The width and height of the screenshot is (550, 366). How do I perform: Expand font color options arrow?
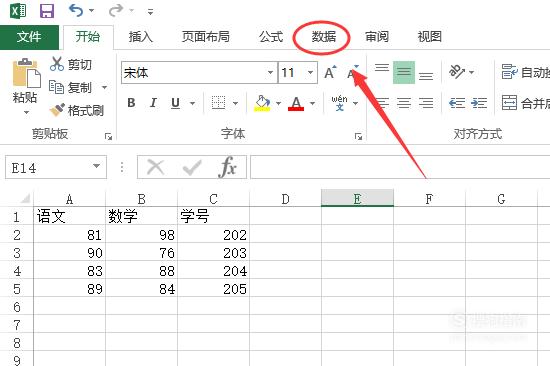point(312,103)
